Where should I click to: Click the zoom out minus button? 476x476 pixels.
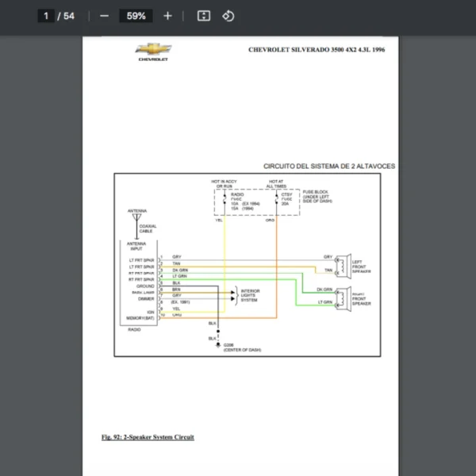click(x=104, y=16)
